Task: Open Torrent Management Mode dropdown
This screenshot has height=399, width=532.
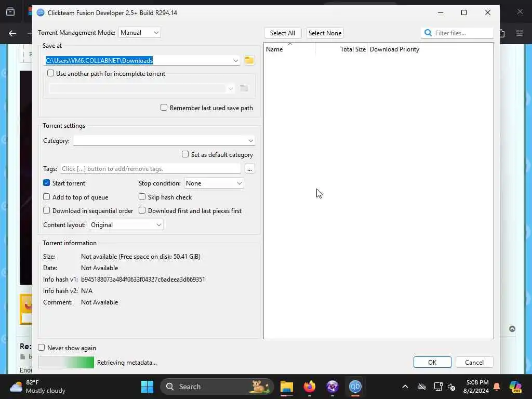Action: [x=139, y=33]
